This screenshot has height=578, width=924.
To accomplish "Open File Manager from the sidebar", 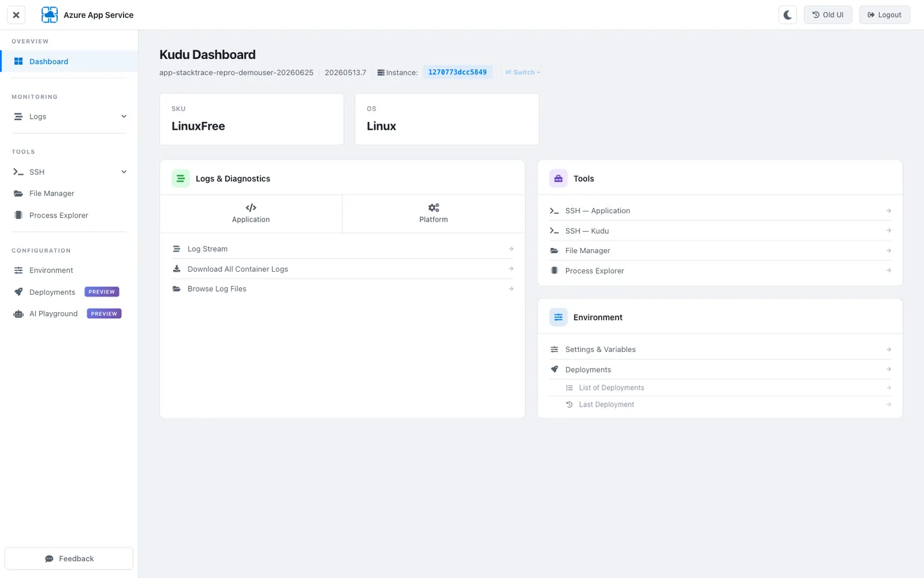I will click(x=69, y=193).
